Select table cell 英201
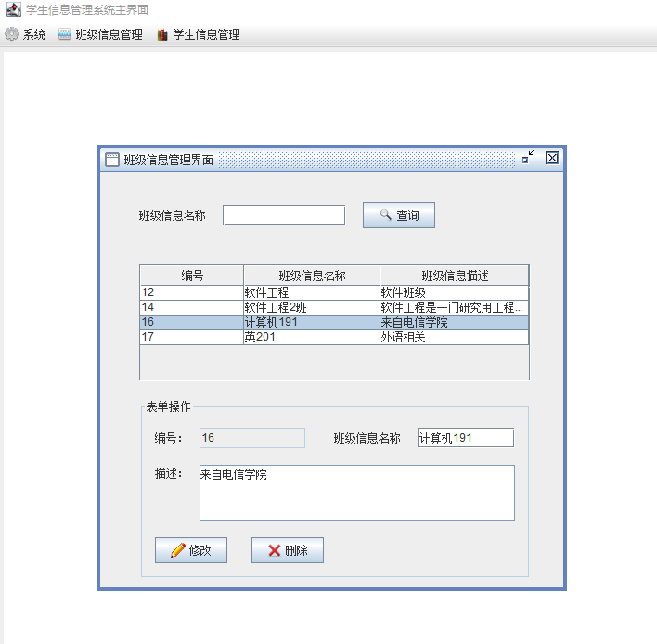Screen dimensions: 657x644 (312, 337)
